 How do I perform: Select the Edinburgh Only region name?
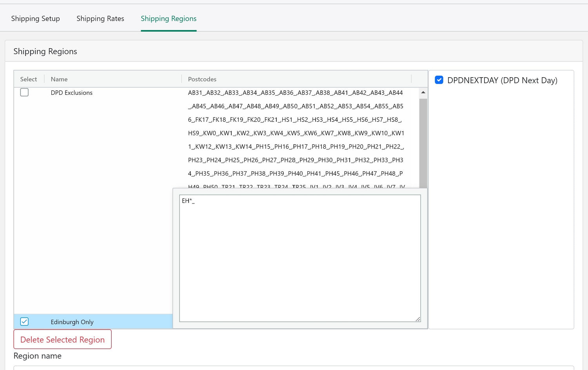tap(72, 322)
